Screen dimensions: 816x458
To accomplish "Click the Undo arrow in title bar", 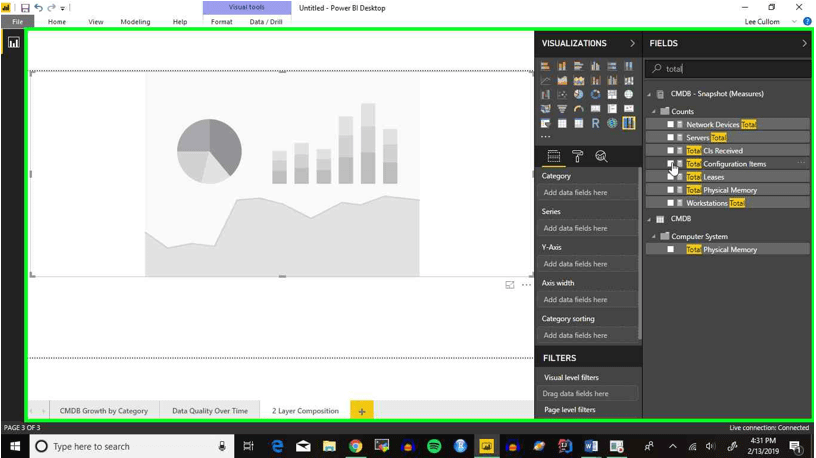I will coord(39,8).
